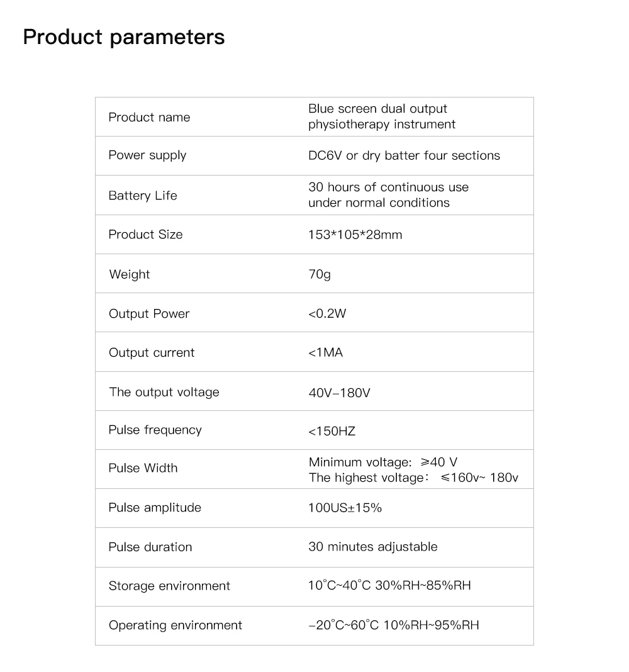Click DC6V or dry batter four sections

[404, 155]
